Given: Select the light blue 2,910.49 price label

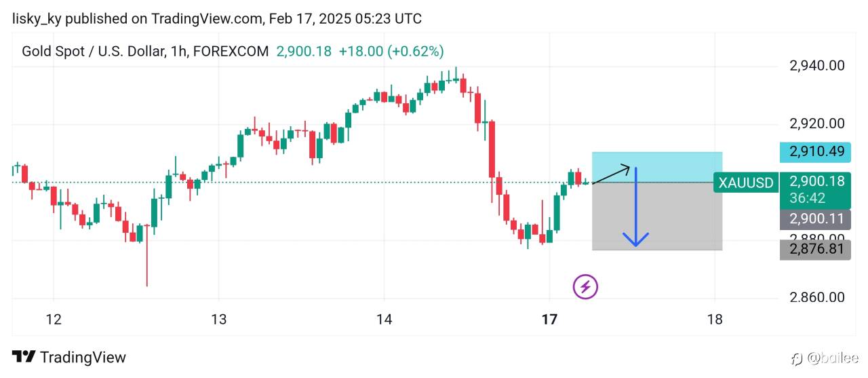Looking at the screenshot, I should 816,151.
